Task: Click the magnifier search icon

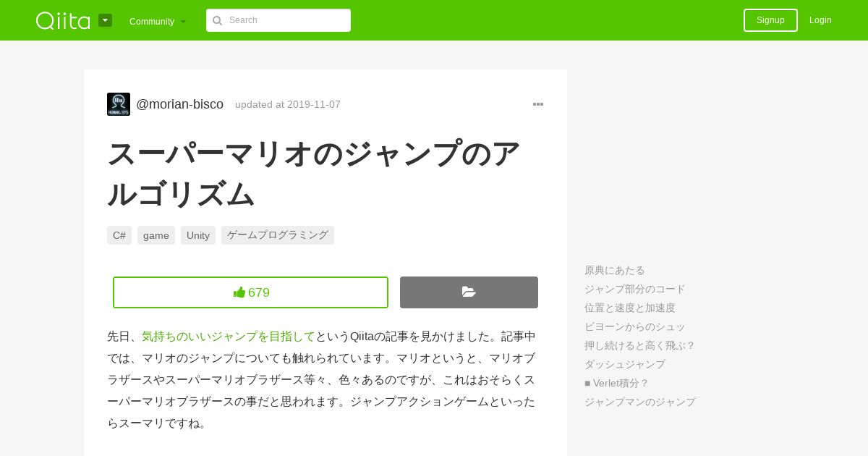Action: 218,20
